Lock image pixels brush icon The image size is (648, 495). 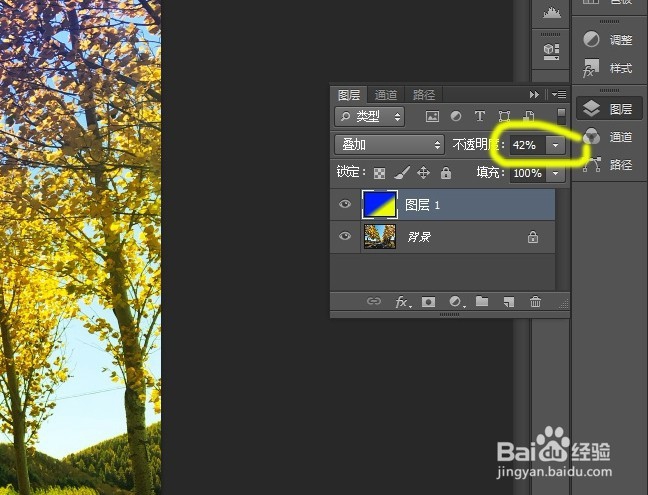(x=402, y=173)
